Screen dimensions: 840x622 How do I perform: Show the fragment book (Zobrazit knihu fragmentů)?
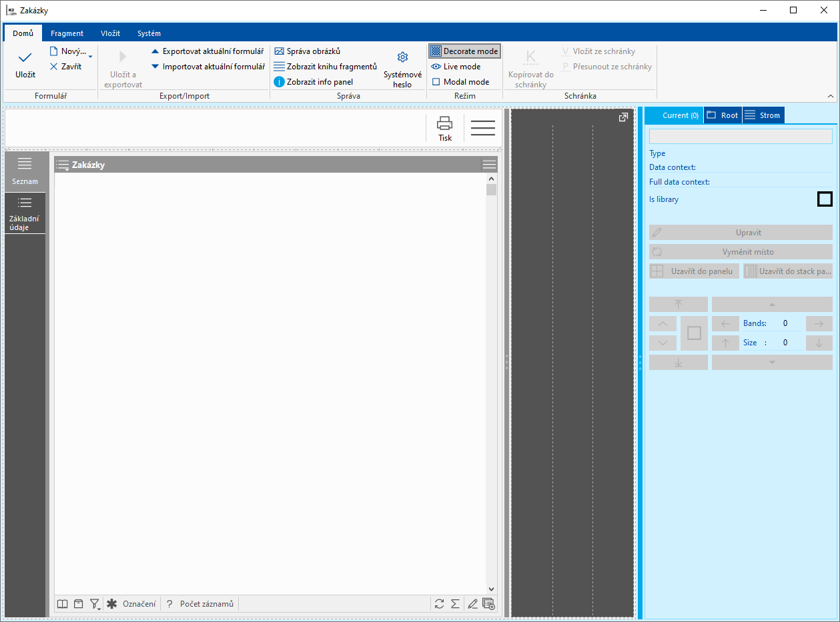point(326,67)
